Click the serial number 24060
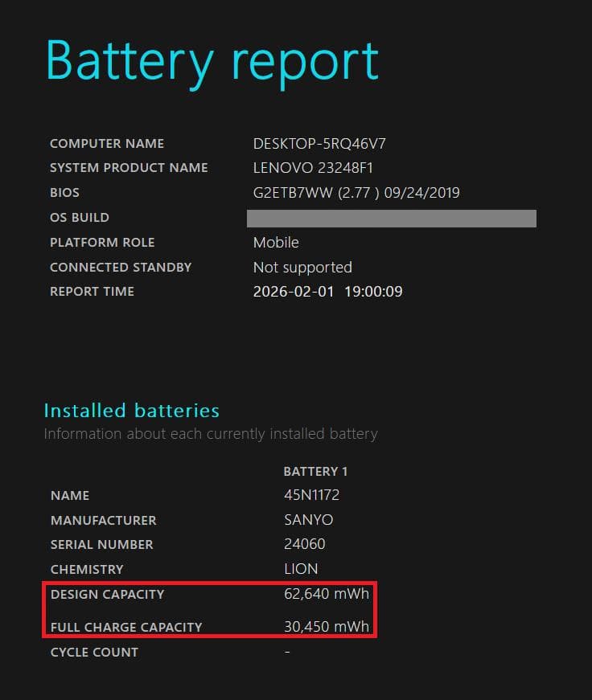 (304, 544)
